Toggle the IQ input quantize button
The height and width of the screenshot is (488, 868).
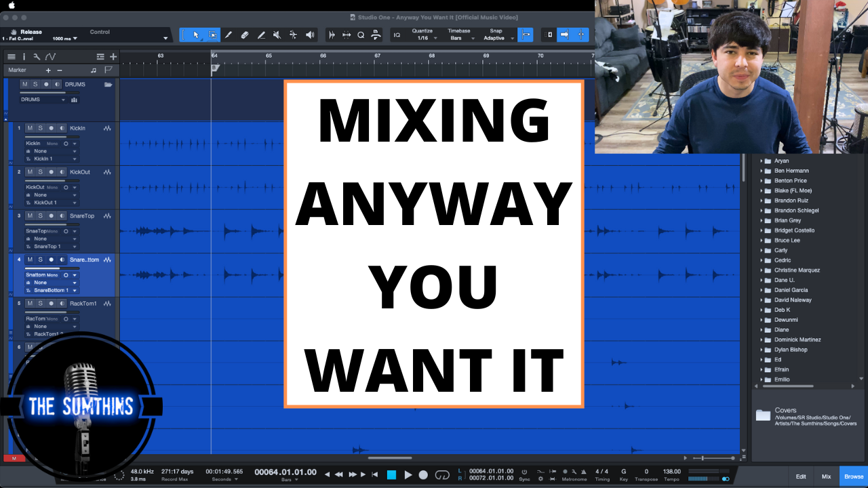point(397,35)
